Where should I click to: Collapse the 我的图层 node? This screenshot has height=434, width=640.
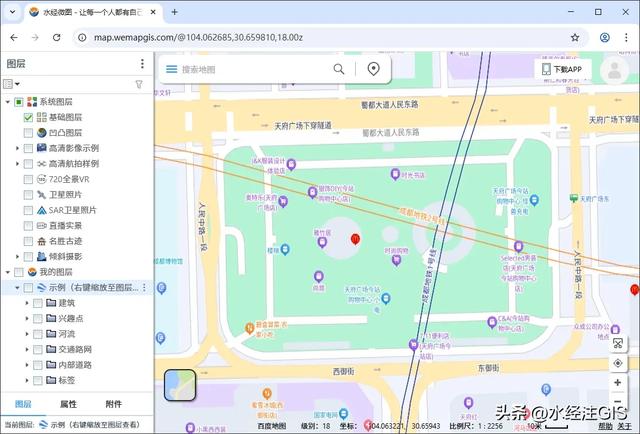click(8, 272)
